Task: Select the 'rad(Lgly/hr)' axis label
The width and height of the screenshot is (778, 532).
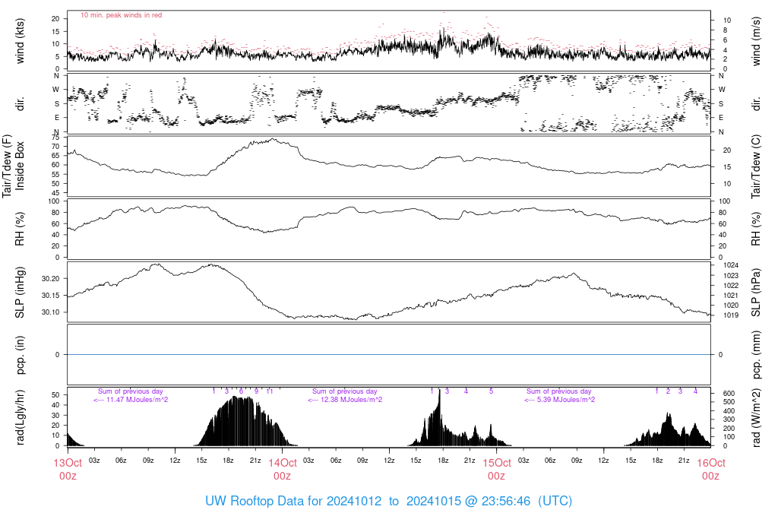Action: point(20,417)
